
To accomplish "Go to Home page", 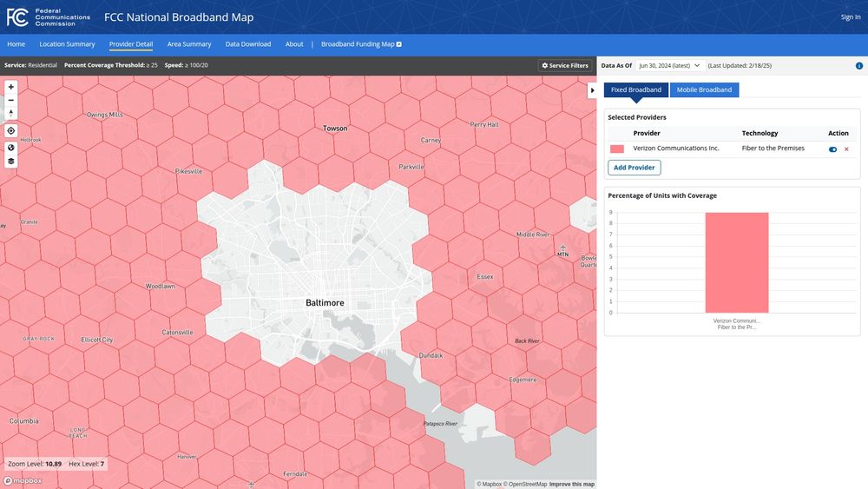I will pyautogui.click(x=16, y=44).
